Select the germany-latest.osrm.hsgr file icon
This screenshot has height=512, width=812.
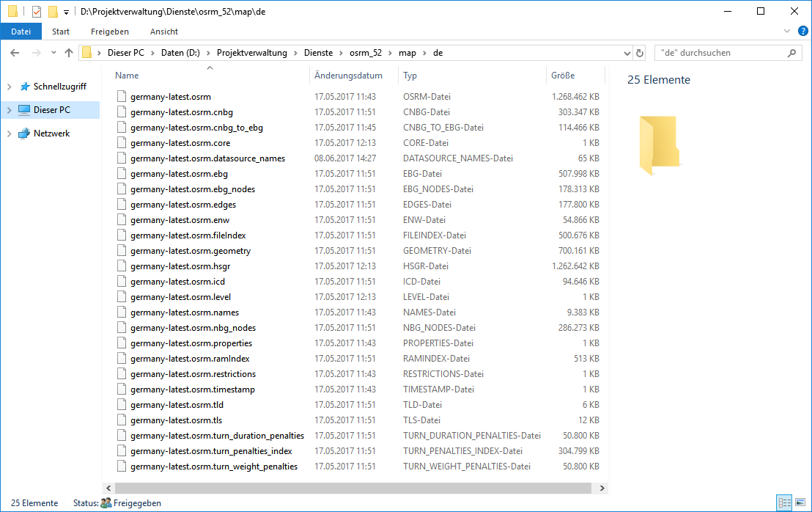click(122, 266)
